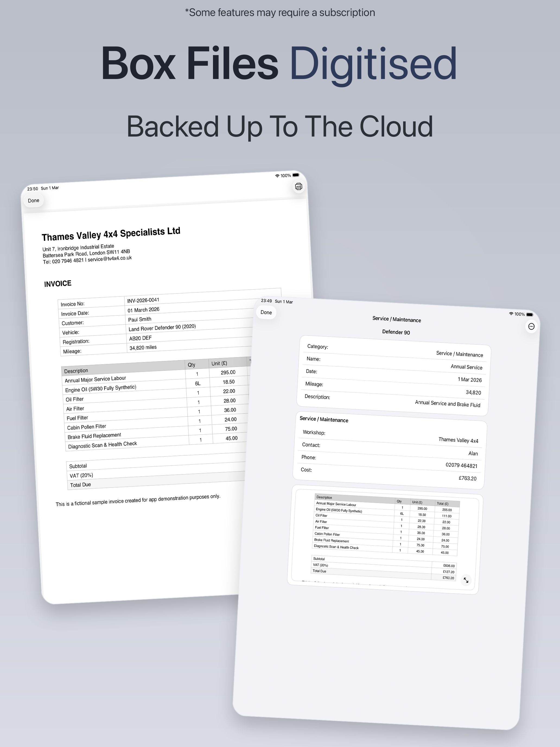
Task: Tap Diagnostic Scan & Health Check on large invoice
Action: click(x=103, y=445)
